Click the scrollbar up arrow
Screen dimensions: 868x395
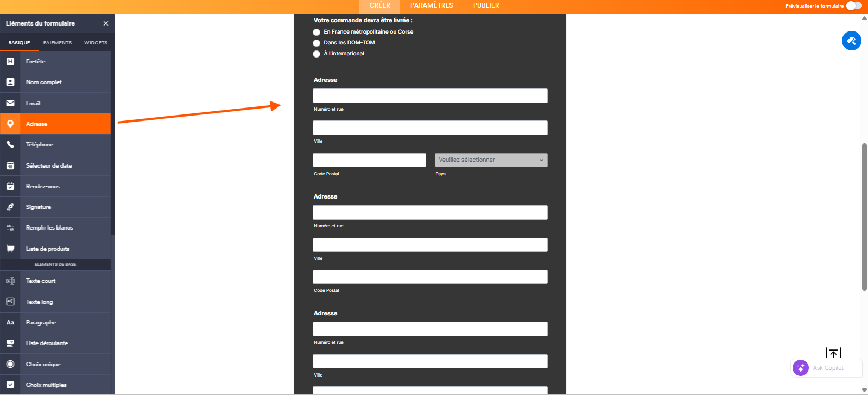864,18
